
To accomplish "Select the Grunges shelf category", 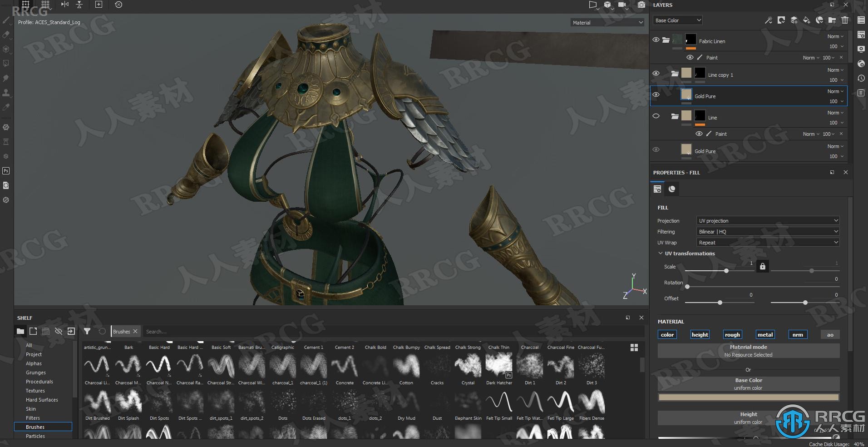I will (36, 372).
